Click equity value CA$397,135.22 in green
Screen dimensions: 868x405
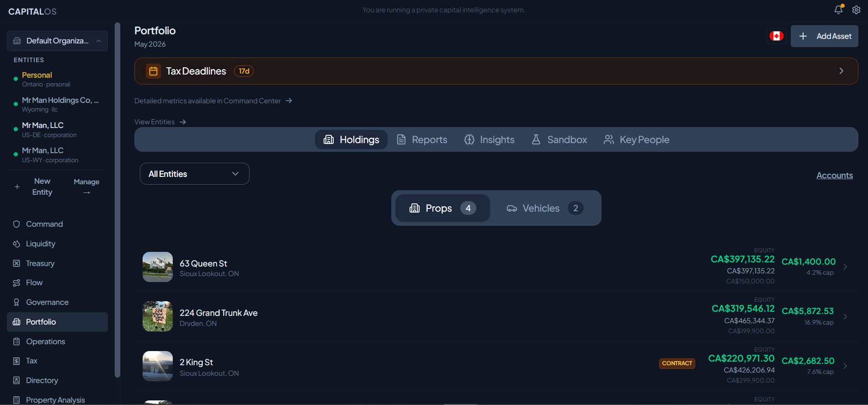point(742,259)
